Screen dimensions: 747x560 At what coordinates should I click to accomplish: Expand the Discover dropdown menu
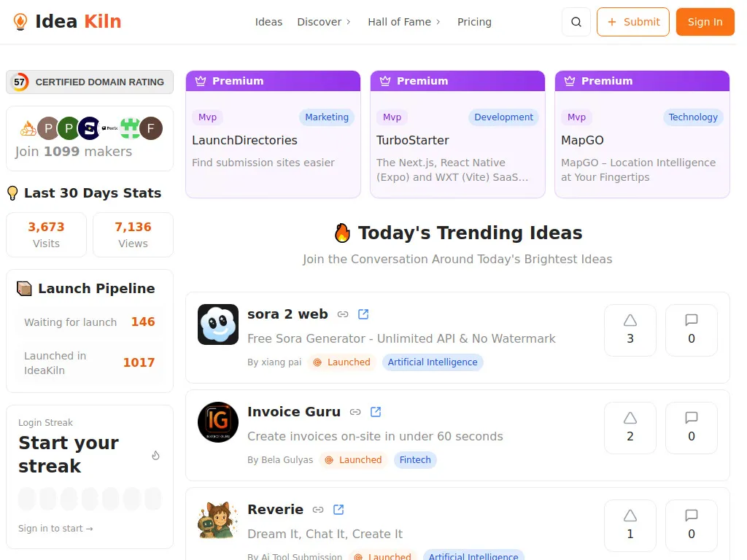coord(324,22)
